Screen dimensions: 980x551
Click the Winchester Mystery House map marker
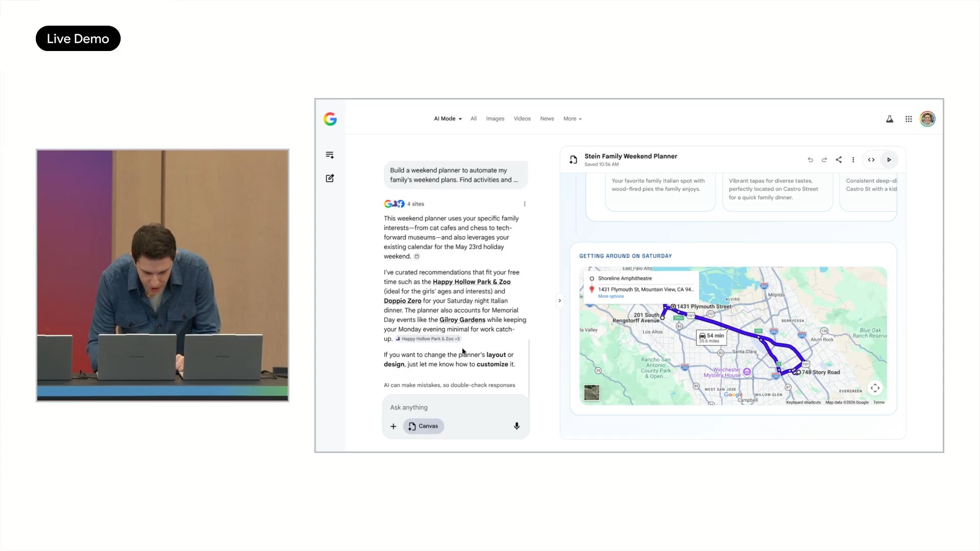tap(747, 372)
